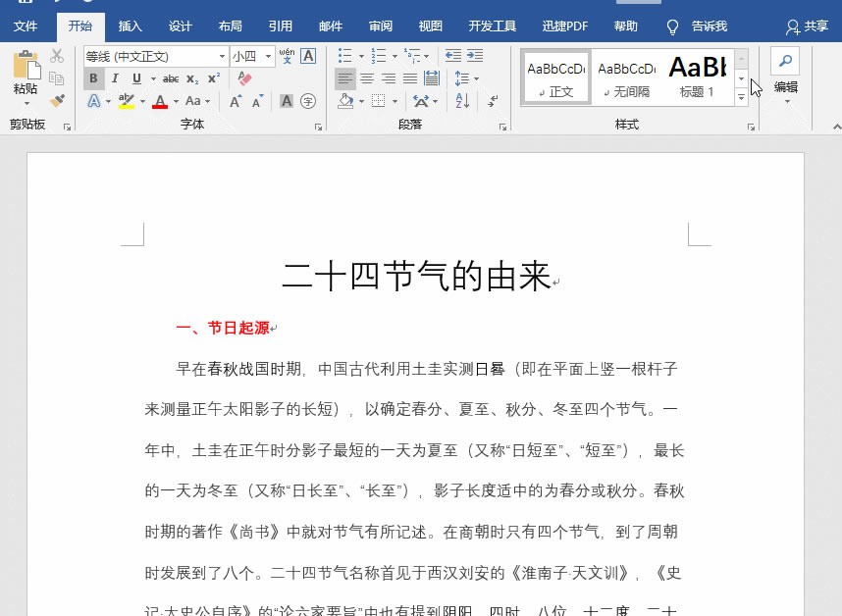Click the Subscript x₂ icon
The height and width of the screenshot is (616, 842).
click(192, 78)
